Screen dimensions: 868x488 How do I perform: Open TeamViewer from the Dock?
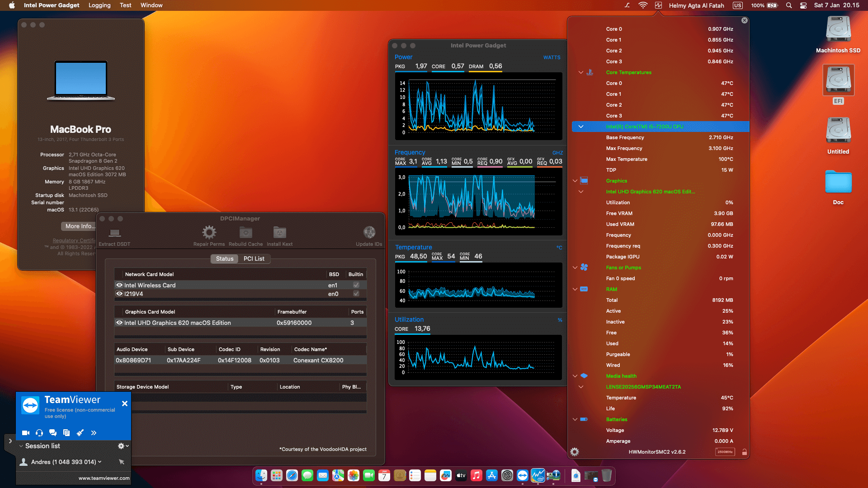pos(523,475)
